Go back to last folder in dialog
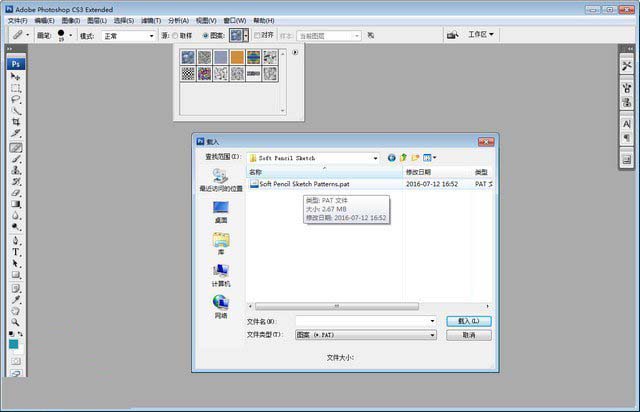 click(391, 158)
